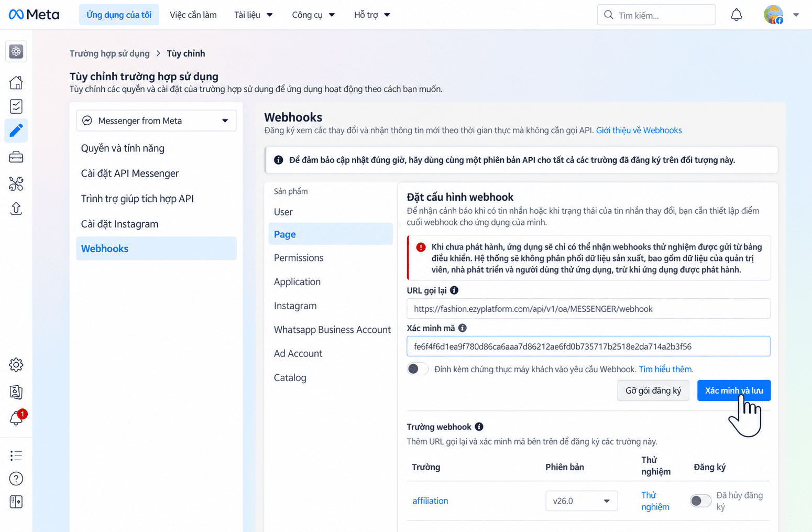
Task: Open alerts bell with red badge
Action: pos(16,418)
